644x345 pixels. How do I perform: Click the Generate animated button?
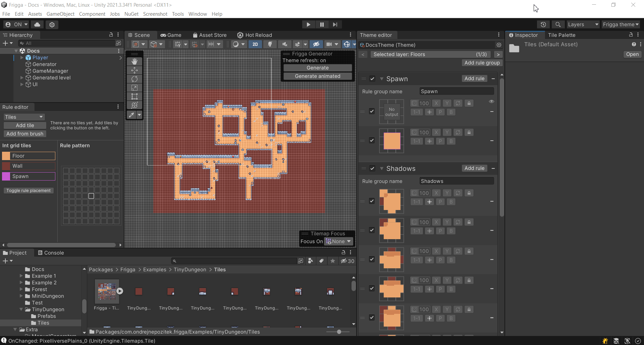pyautogui.click(x=318, y=76)
